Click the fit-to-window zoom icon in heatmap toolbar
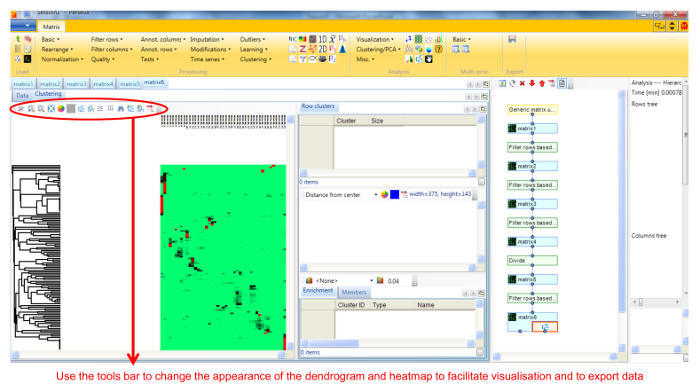This screenshot has height=392, width=700. point(51,108)
